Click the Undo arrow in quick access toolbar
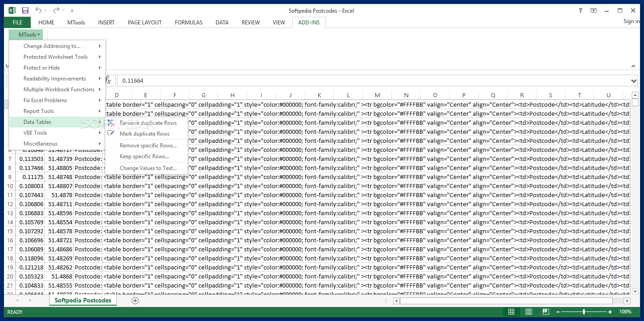Viewport: 644px width, 321px height. 38,10
